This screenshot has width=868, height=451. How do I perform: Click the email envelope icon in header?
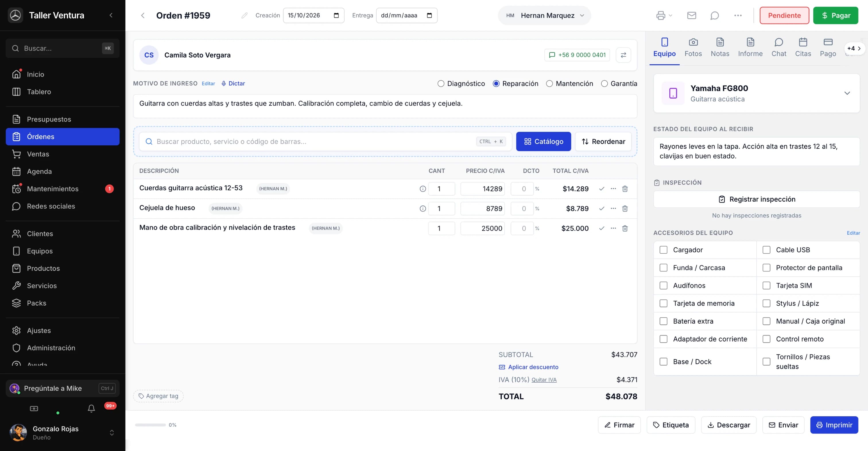(x=691, y=16)
